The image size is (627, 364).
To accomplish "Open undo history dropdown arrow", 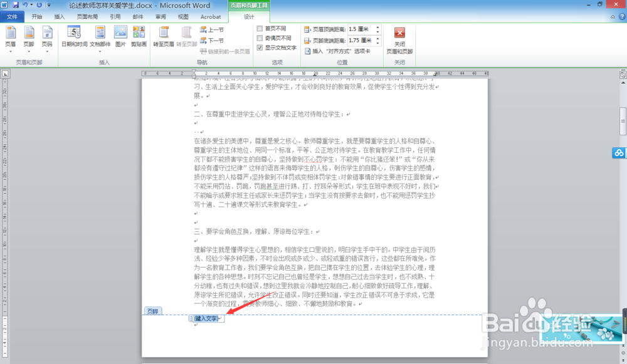I will pos(31,5).
